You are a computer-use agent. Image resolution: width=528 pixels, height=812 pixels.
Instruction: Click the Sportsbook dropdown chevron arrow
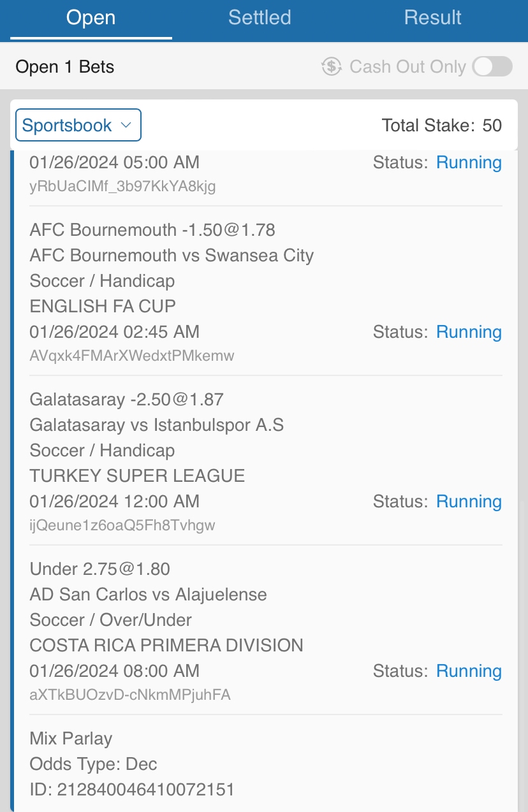point(126,125)
